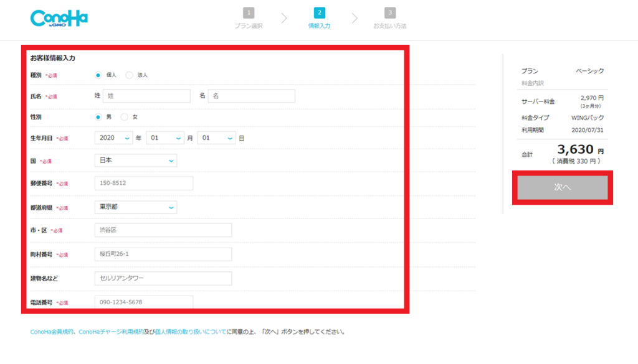Open the birth month dropdown

(164, 138)
